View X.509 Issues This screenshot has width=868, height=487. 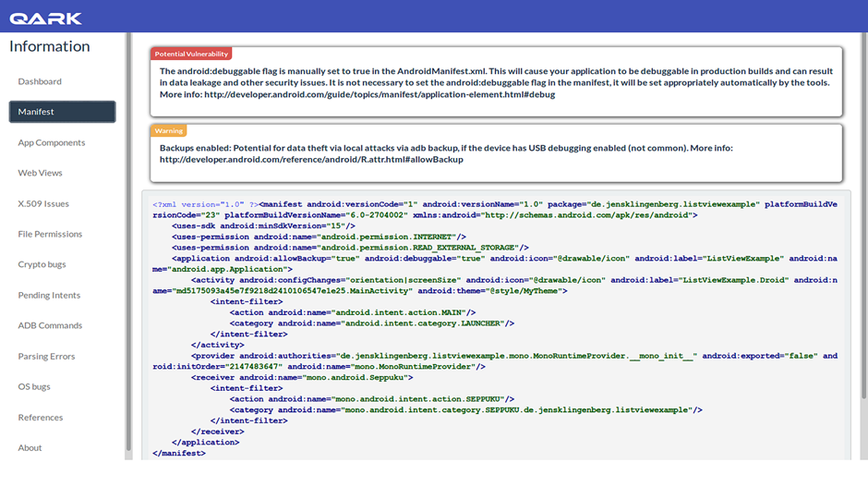point(43,203)
